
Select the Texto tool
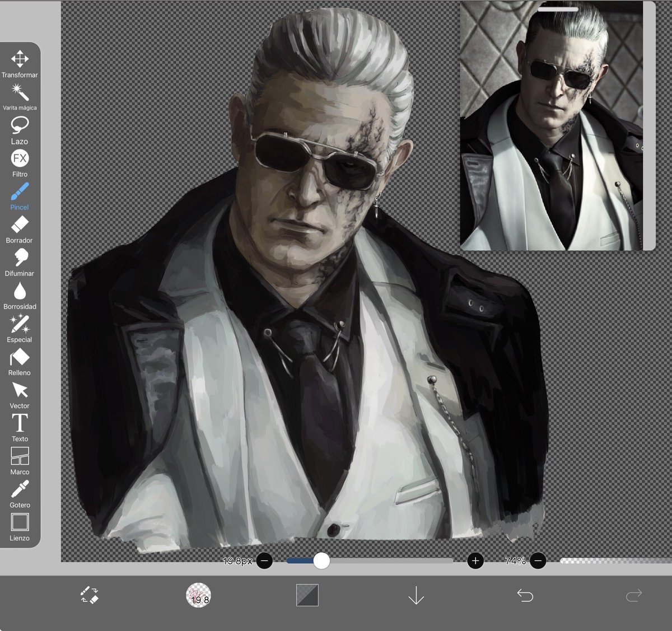20,428
